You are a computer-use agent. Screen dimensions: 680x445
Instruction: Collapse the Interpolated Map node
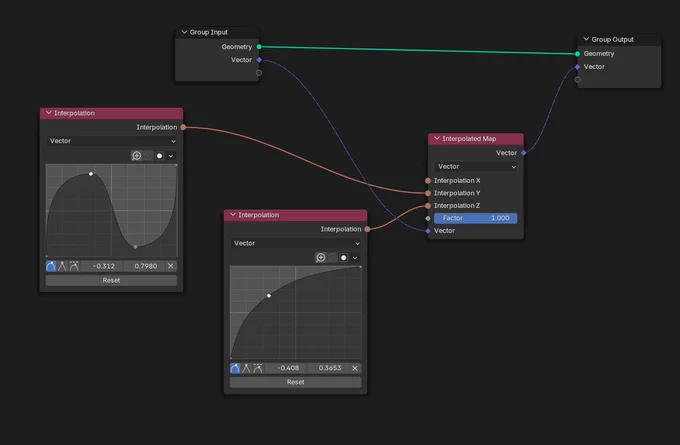[x=437, y=138]
